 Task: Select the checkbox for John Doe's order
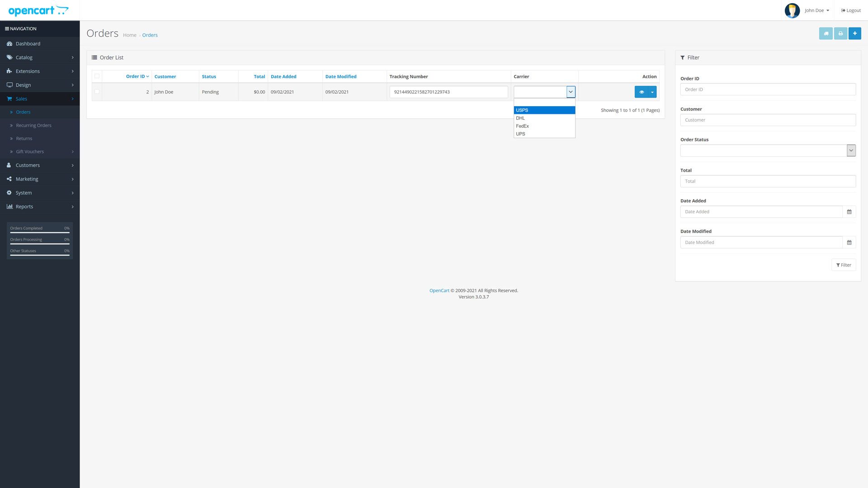pos(97,92)
